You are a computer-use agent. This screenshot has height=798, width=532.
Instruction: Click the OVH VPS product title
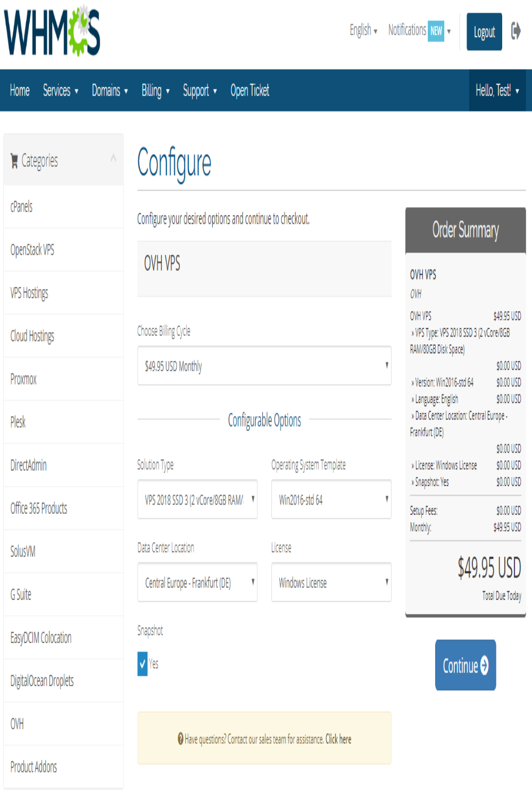pyautogui.click(x=162, y=263)
